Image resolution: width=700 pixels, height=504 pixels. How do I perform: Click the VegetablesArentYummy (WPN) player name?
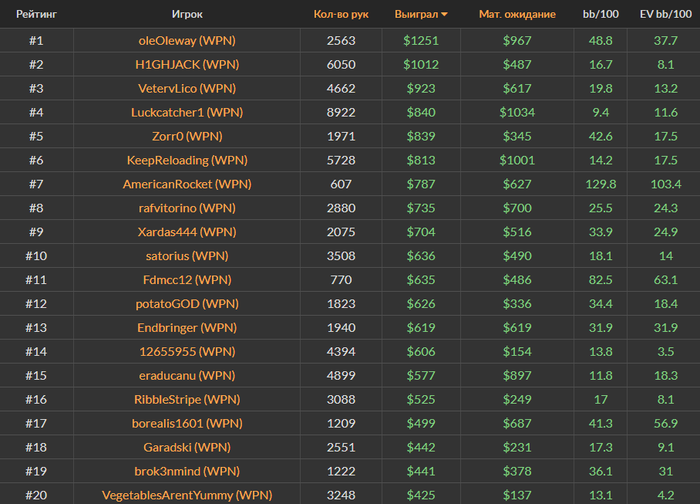[x=187, y=495]
